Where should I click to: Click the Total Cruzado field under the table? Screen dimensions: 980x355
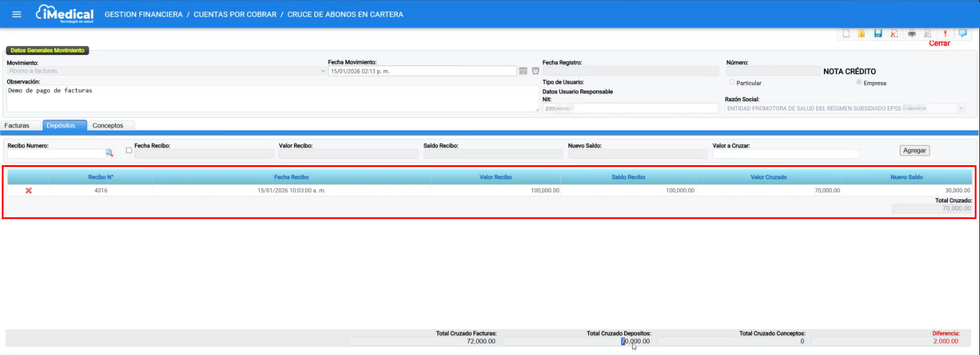[931, 209]
